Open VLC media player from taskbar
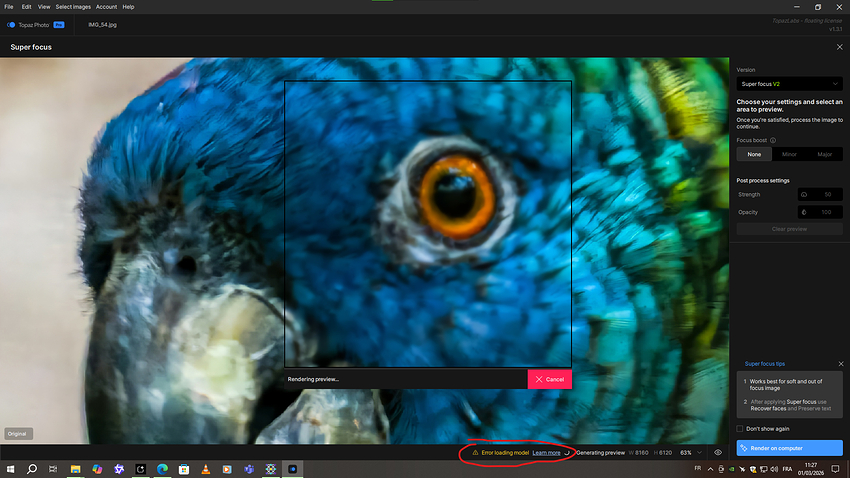850x478 pixels. click(205, 469)
